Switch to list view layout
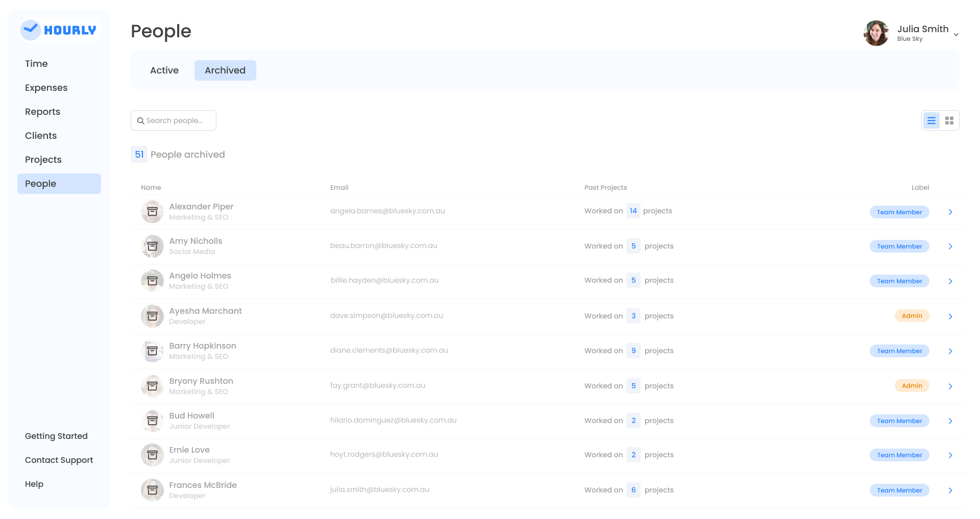980x519 pixels. point(931,120)
